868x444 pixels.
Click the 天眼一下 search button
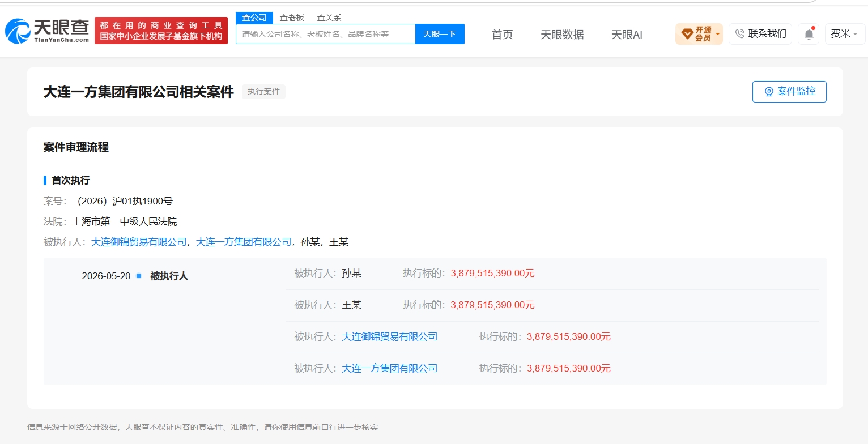[440, 34]
